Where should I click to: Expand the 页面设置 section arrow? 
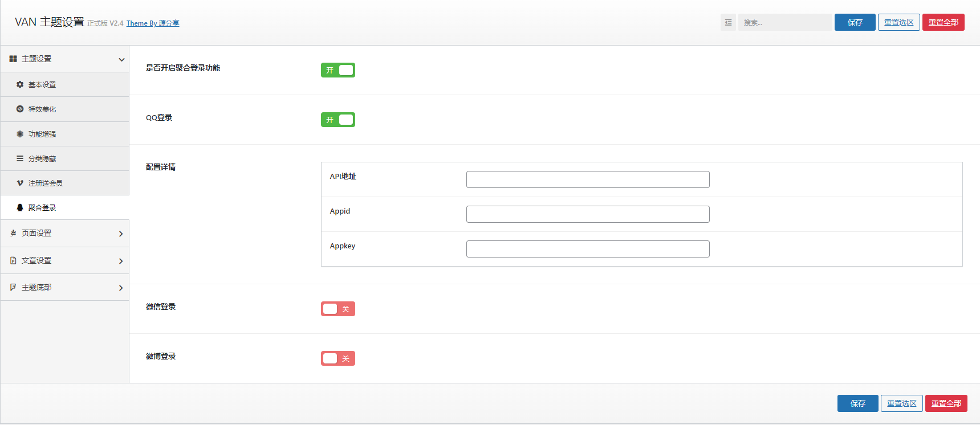121,234
